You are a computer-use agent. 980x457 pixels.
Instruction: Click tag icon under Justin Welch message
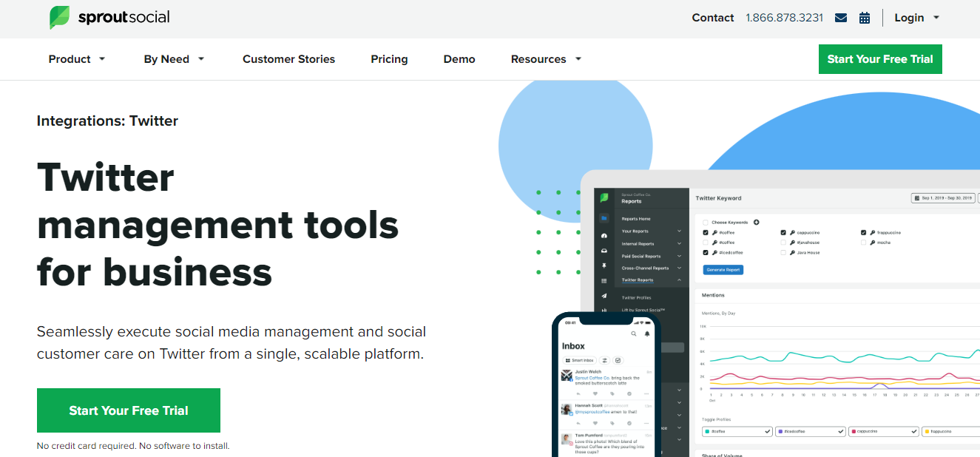tap(612, 393)
